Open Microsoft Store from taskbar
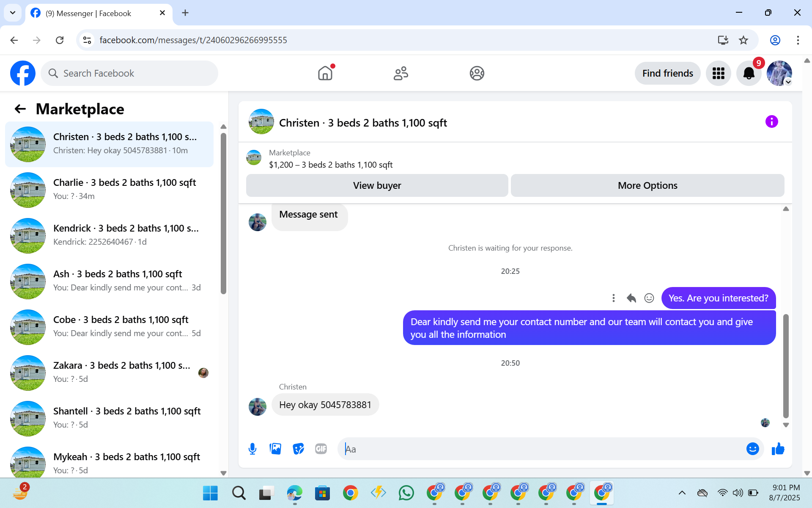 [322, 493]
